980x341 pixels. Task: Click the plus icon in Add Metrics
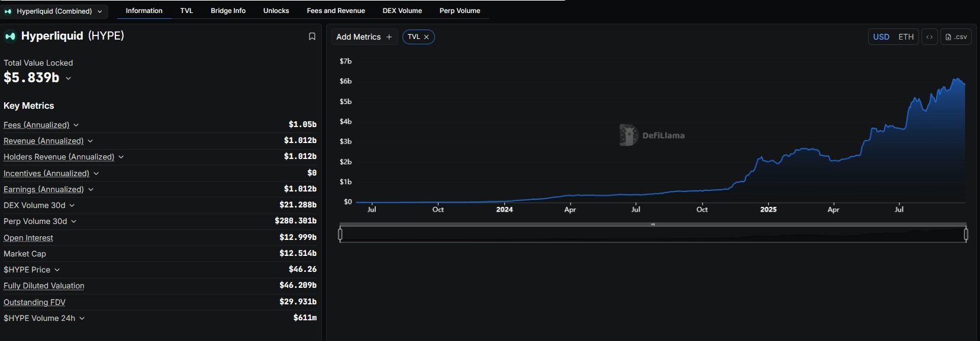point(389,37)
